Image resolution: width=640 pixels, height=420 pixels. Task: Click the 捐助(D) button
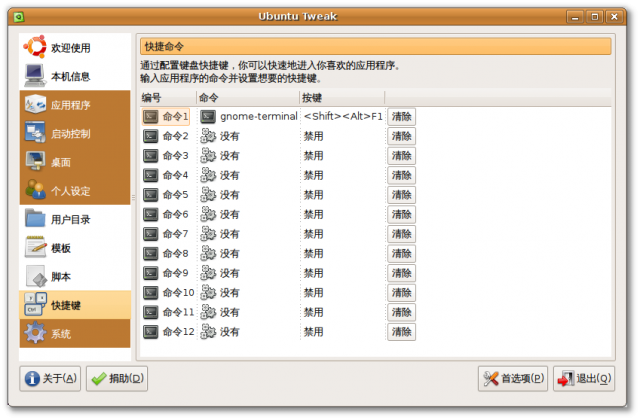pos(117,379)
